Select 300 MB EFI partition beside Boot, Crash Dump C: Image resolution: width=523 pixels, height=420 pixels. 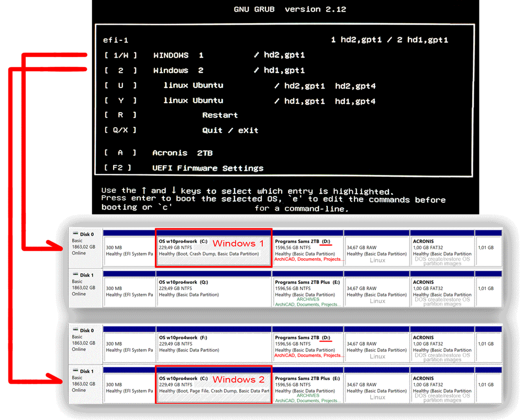(129, 248)
